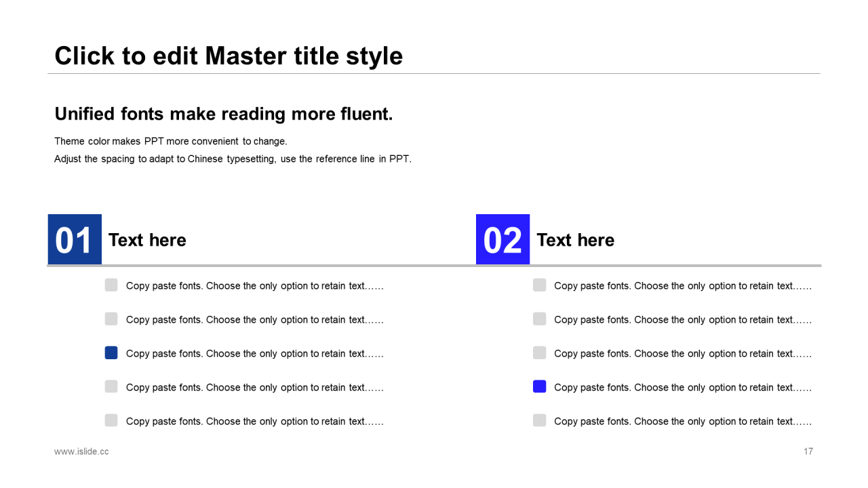This screenshot has height=488, width=868.
Task: Click second gray bullet square under 01
Action: tap(111, 319)
